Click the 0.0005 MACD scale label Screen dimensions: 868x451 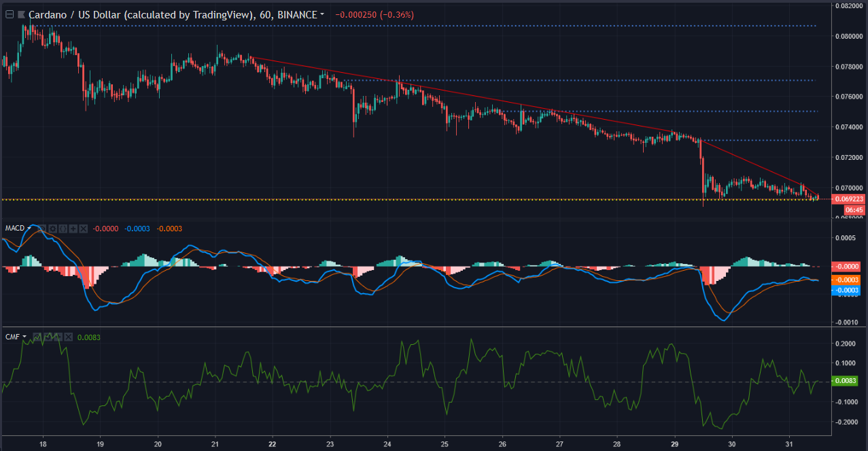pos(846,238)
